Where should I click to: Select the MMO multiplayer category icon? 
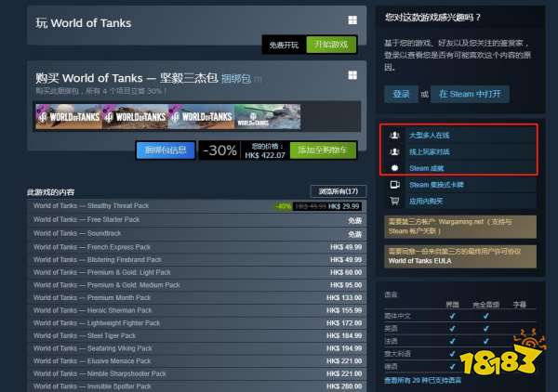pyautogui.click(x=394, y=135)
